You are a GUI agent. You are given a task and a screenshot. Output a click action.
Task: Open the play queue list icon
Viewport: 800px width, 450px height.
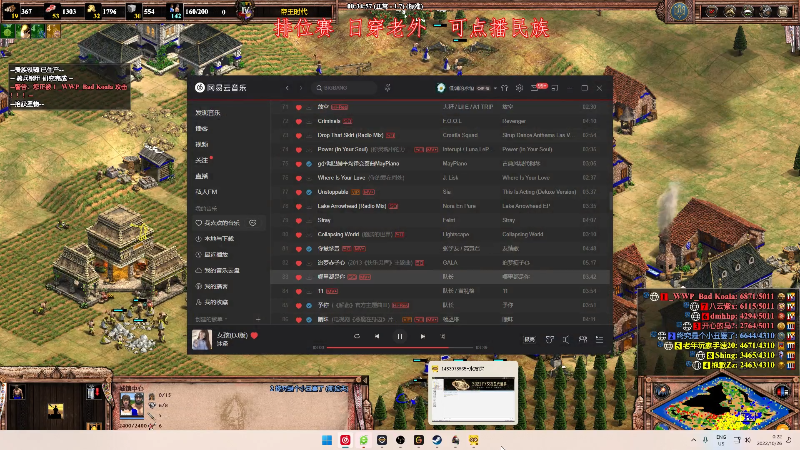(x=599, y=339)
